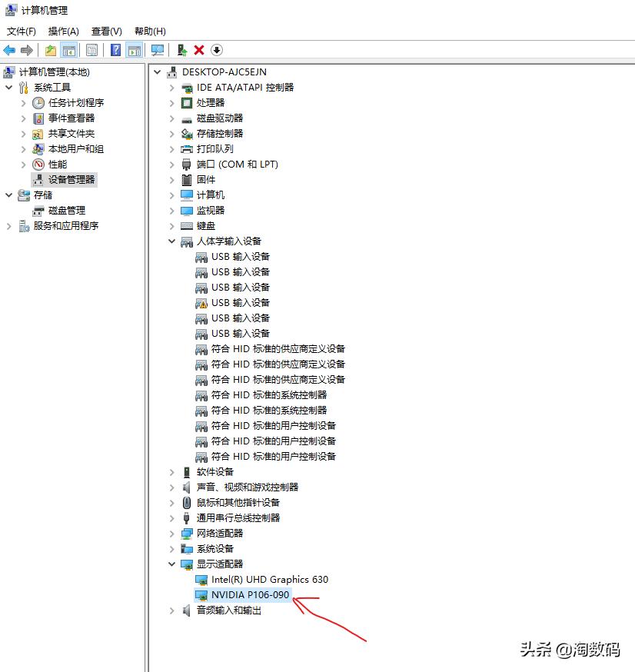The width and height of the screenshot is (635, 672).
Task: Click the Scan for hardware changes icon
Action: click(158, 49)
